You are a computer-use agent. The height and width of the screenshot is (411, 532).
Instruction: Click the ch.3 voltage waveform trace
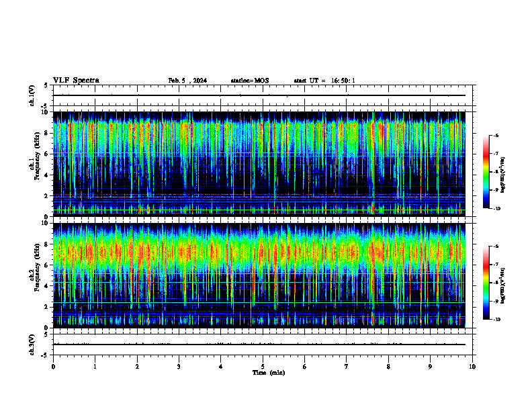click(x=259, y=345)
